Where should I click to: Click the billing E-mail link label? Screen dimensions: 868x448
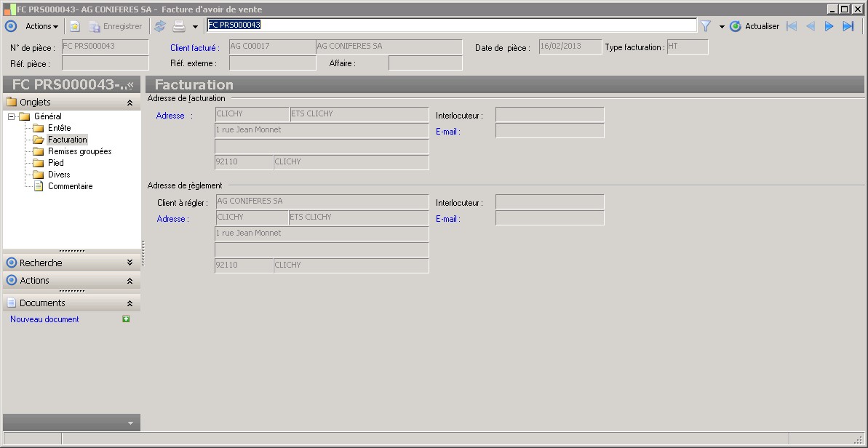448,132
